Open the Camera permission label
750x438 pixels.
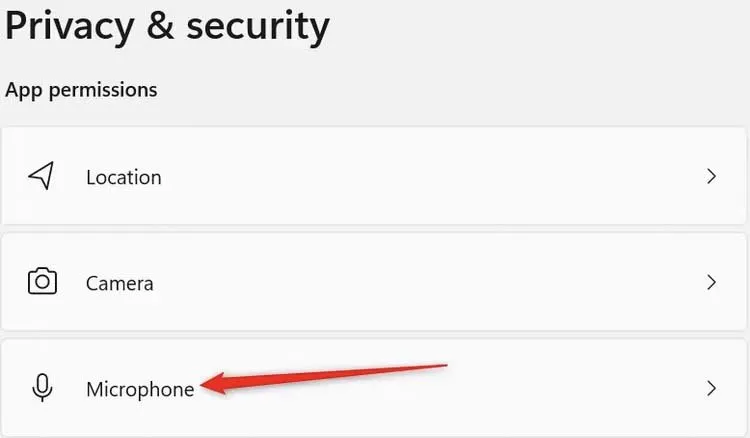click(120, 284)
